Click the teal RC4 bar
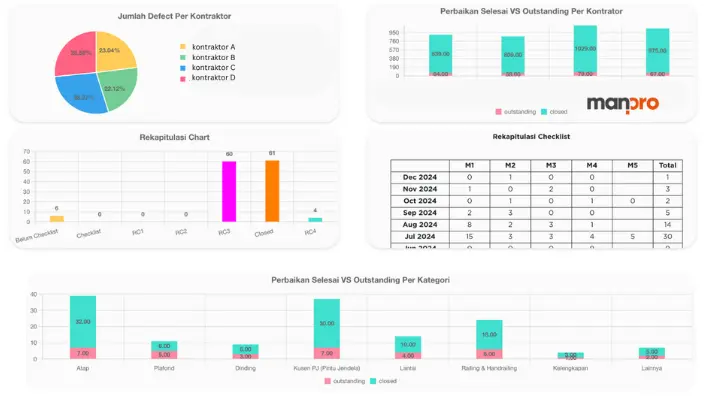This screenshot has width=710, height=399. [315, 220]
